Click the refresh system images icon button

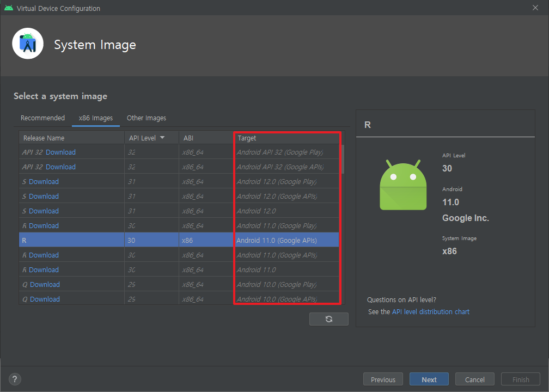329,319
